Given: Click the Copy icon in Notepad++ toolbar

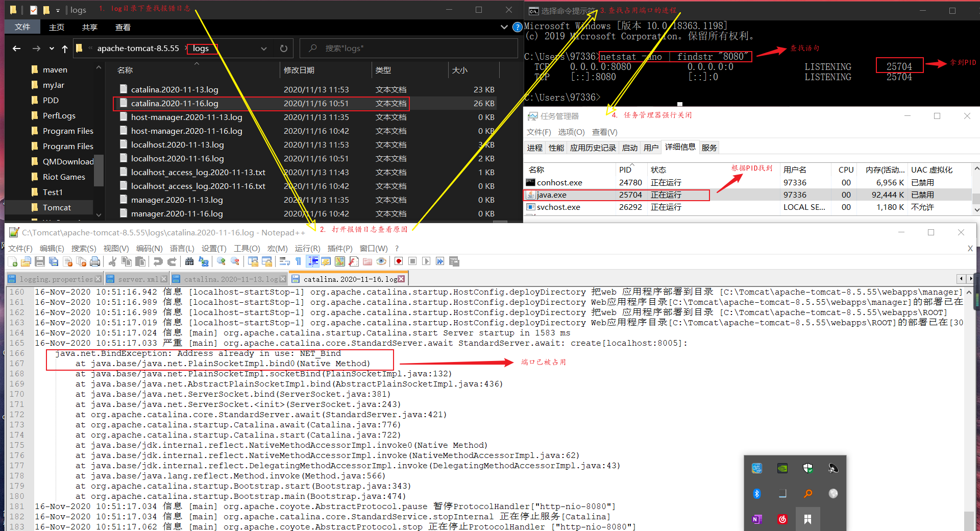Looking at the screenshot, I should (127, 261).
